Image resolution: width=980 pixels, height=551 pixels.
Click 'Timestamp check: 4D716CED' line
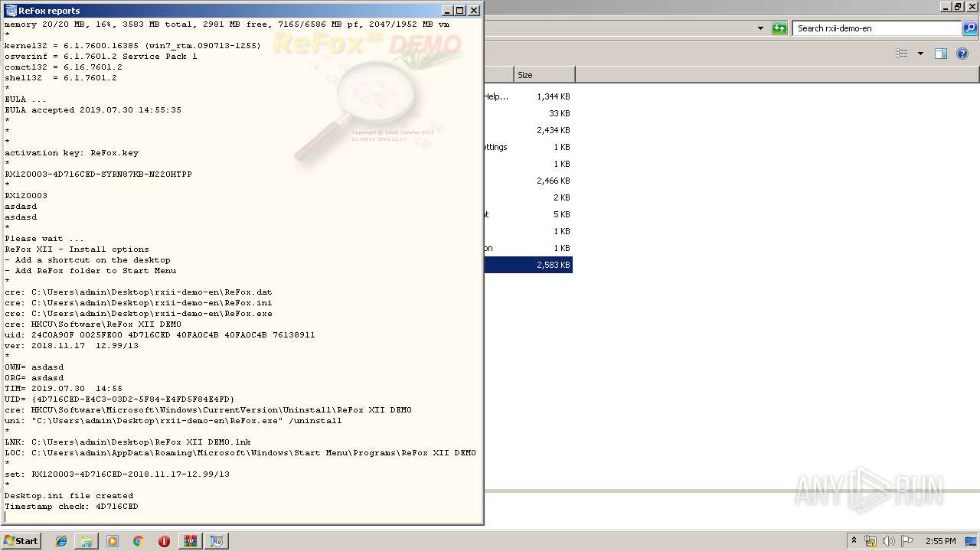click(x=71, y=507)
